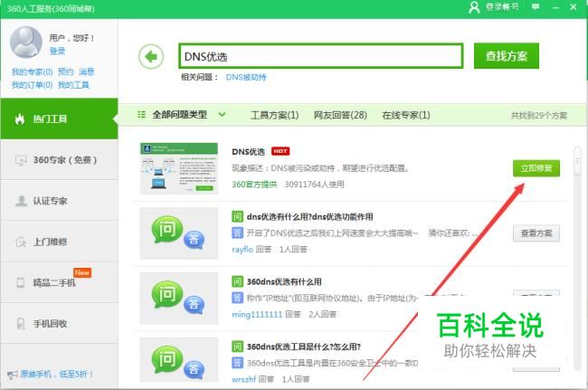Click the 答 icon of the 开启了DNS优选 answer
The height and width of the screenshot is (390, 588).
coord(237,233)
